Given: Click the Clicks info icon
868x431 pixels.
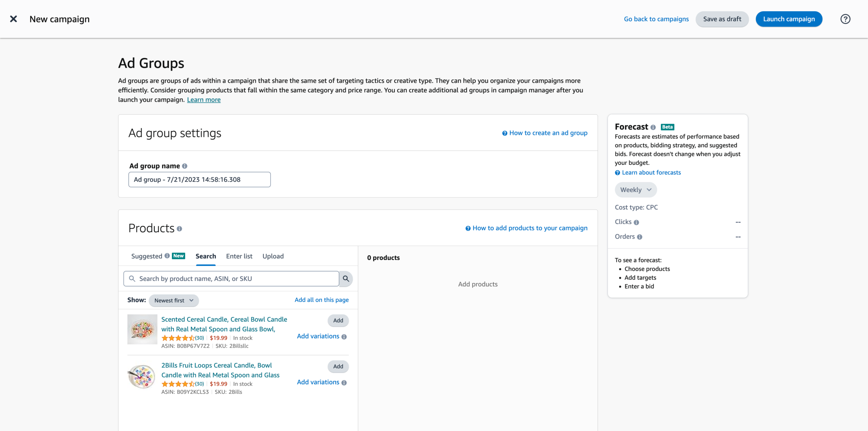Looking at the screenshot, I should click(636, 222).
